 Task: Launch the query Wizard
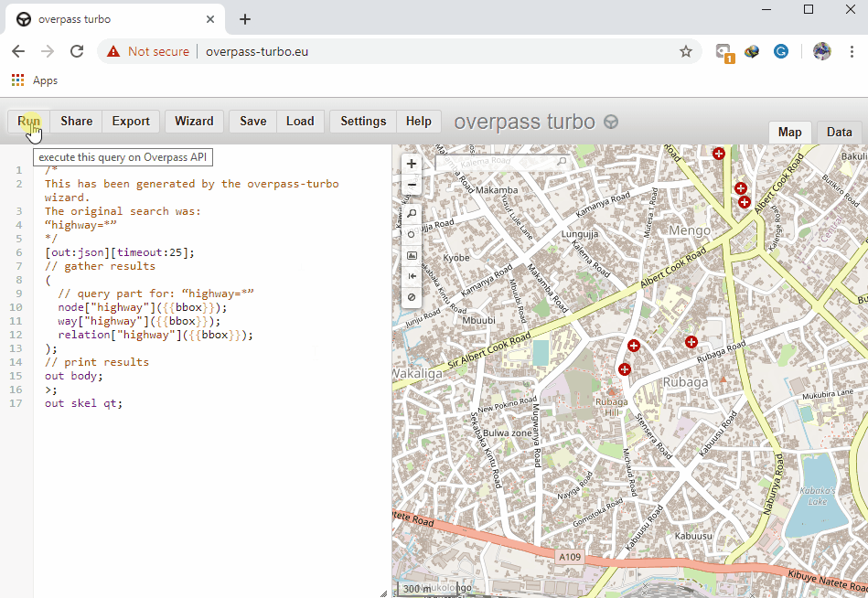click(194, 122)
